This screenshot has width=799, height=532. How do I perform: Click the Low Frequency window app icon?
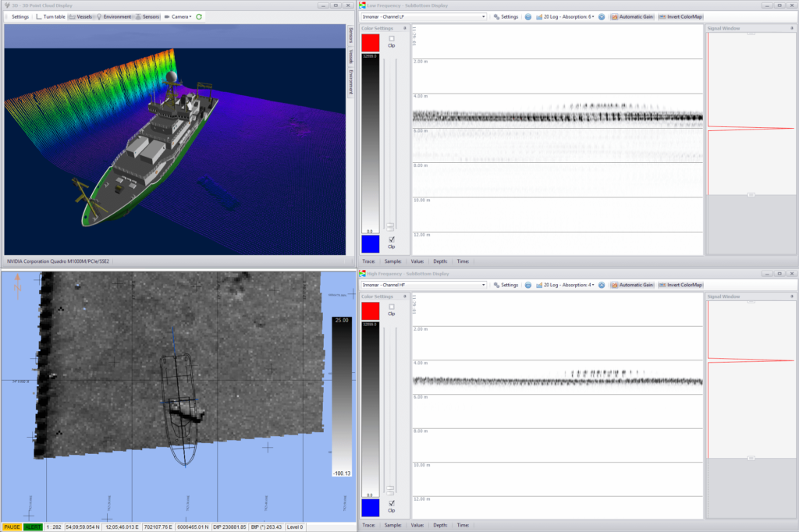362,5
